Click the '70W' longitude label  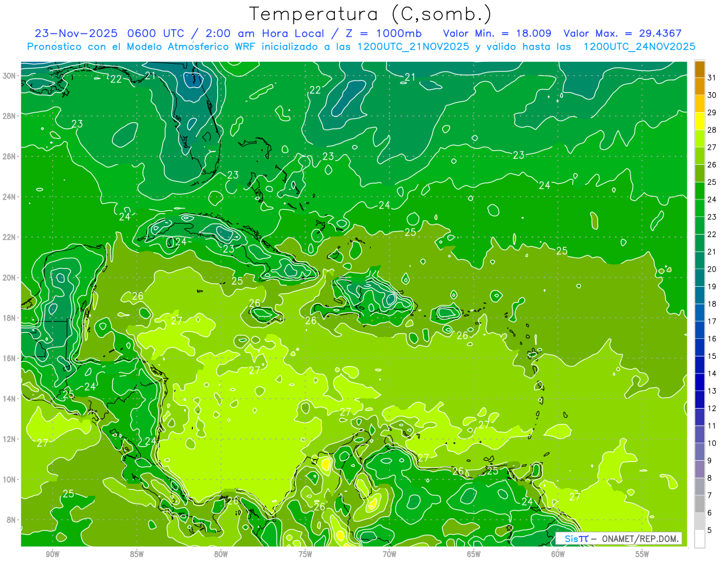(x=389, y=554)
